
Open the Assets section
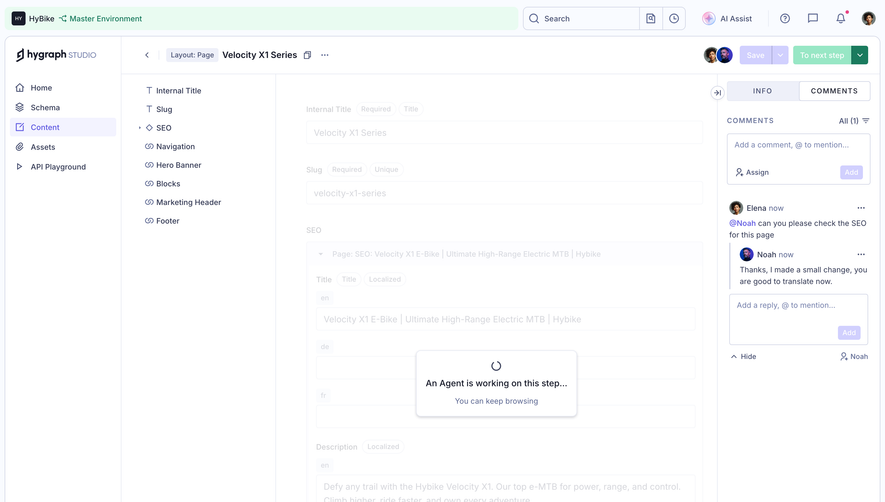tap(63, 147)
